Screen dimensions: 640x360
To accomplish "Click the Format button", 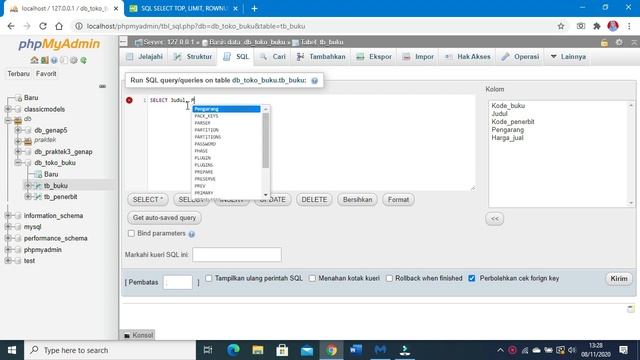I will pos(398,200).
